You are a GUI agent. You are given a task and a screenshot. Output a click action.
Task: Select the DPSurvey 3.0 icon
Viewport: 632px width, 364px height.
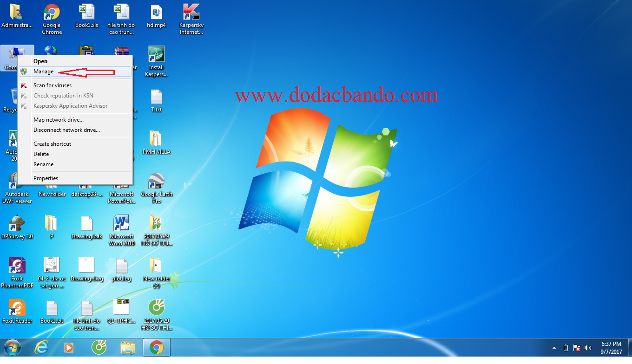coord(17,227)
